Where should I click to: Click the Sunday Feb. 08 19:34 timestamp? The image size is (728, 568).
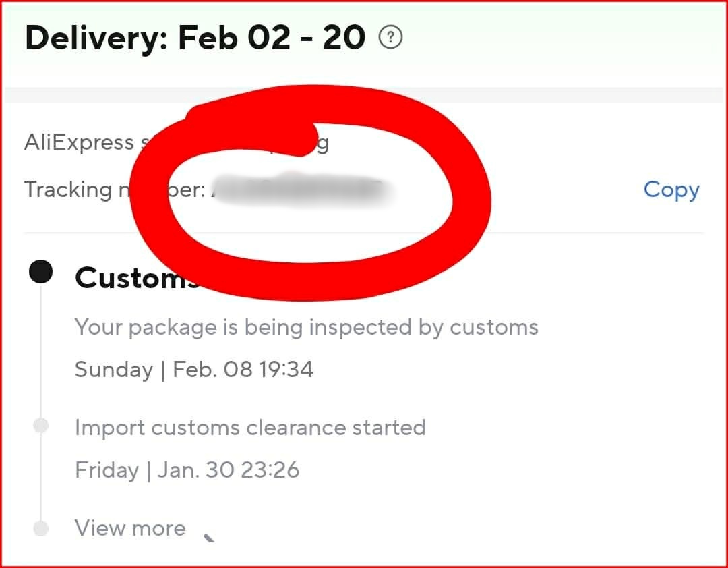193,370
